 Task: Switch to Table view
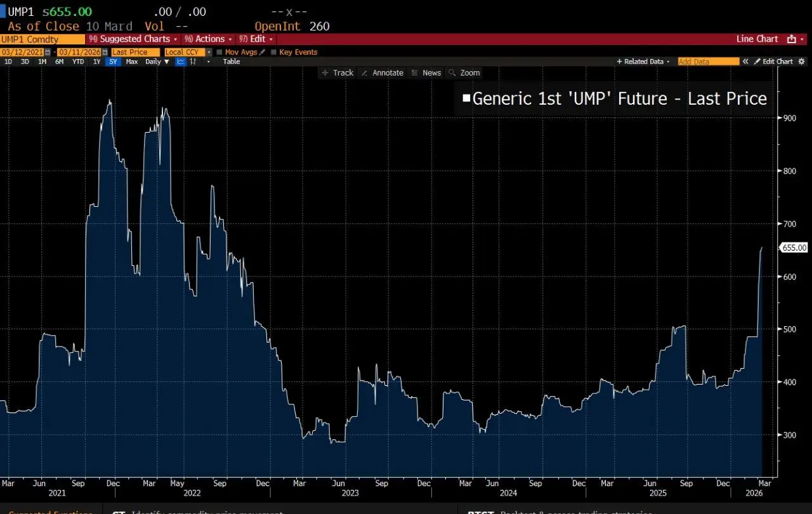tap(232, 62)
